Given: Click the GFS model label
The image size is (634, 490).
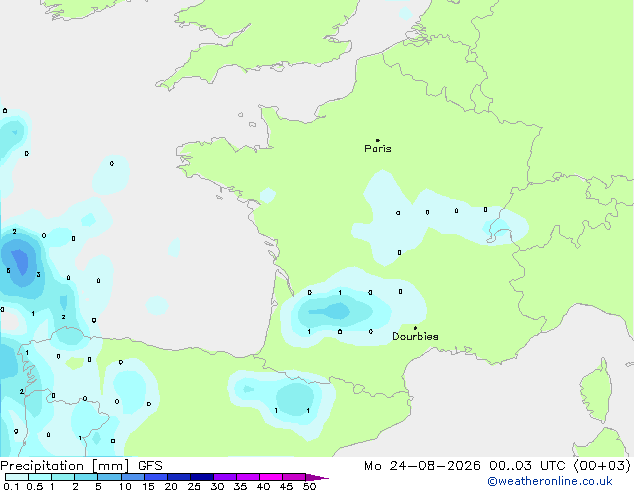Looking at the screenshot, I should click(x=150, y=466).
